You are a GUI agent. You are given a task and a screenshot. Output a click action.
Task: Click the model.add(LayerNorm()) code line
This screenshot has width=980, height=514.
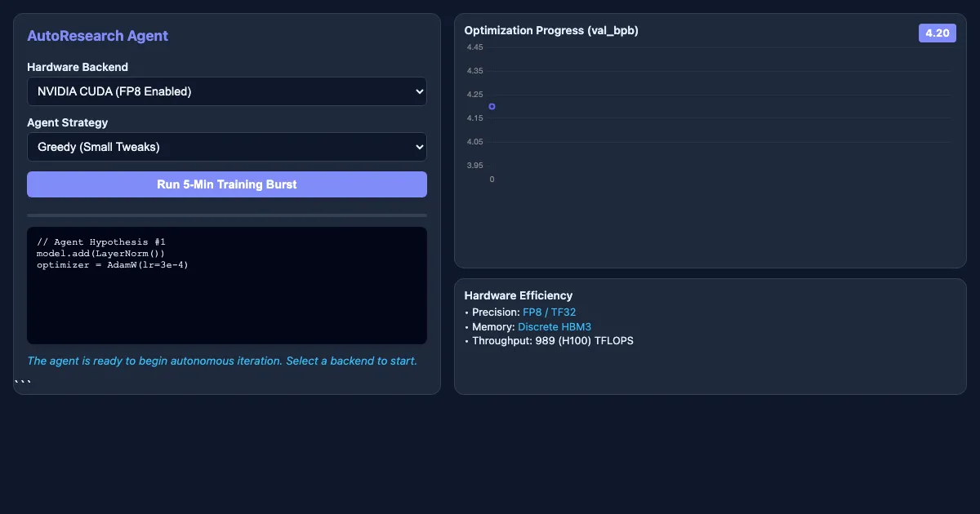coord(100,254)
